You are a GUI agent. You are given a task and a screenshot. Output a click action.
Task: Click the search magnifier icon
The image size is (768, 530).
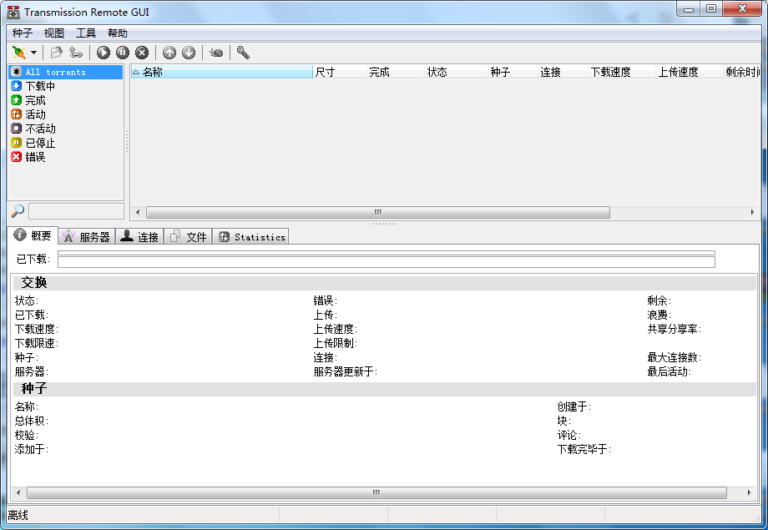(18, 211)
